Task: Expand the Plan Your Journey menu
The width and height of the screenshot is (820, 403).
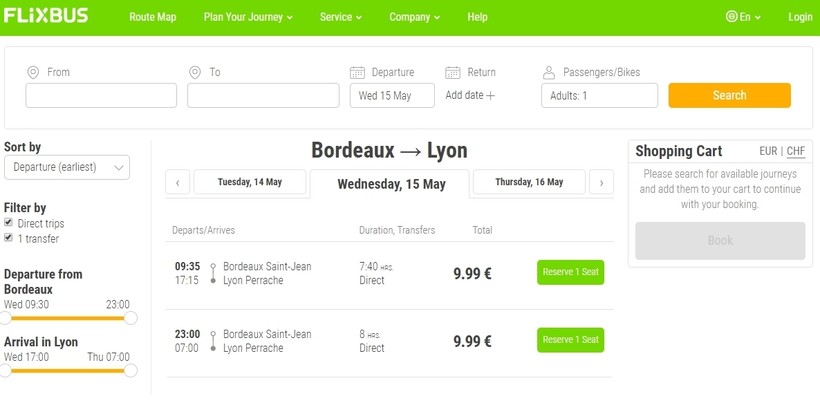Action: [248, 17]
